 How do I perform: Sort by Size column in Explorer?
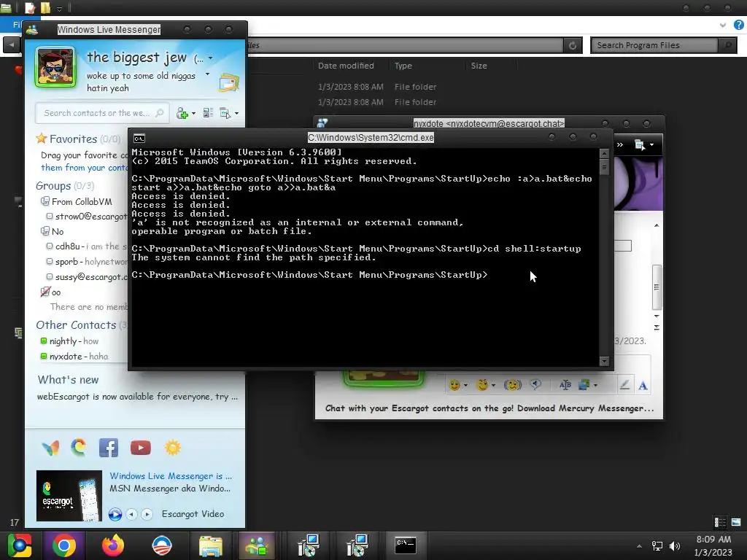click(479, 66)
